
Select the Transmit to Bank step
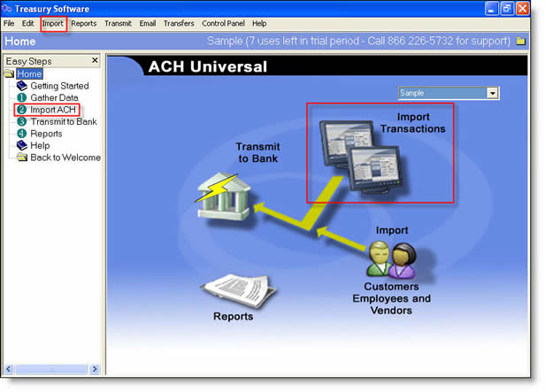pos(64,121)
